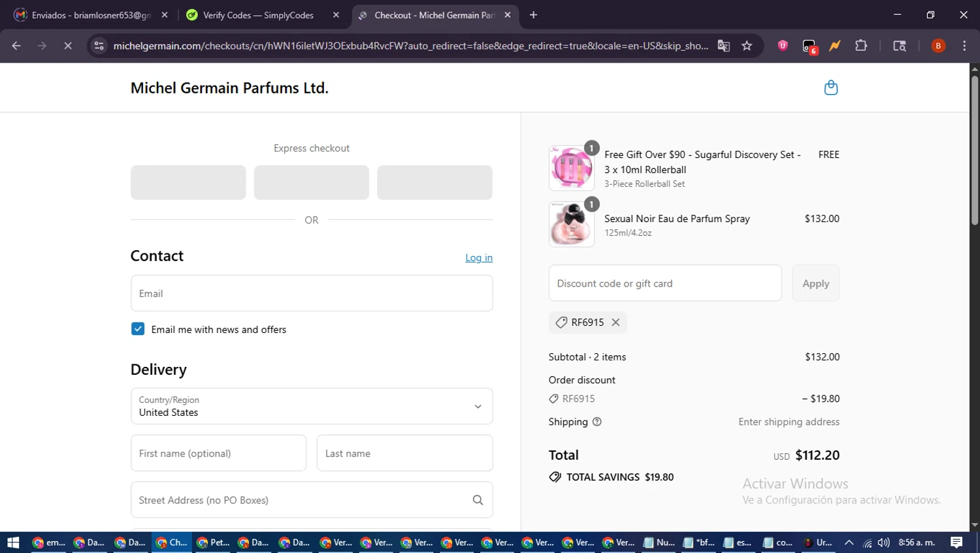Image resolution: width=980 pixels, height=553 pixels.
Task: Open the Country/Region dropdown
Action: click(312, 406)
